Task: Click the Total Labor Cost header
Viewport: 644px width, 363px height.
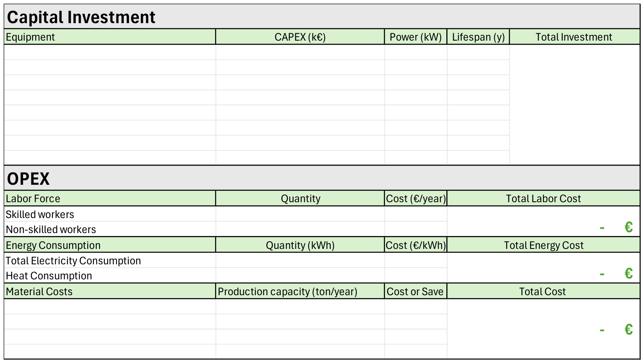Action: [x=543, y=199]
